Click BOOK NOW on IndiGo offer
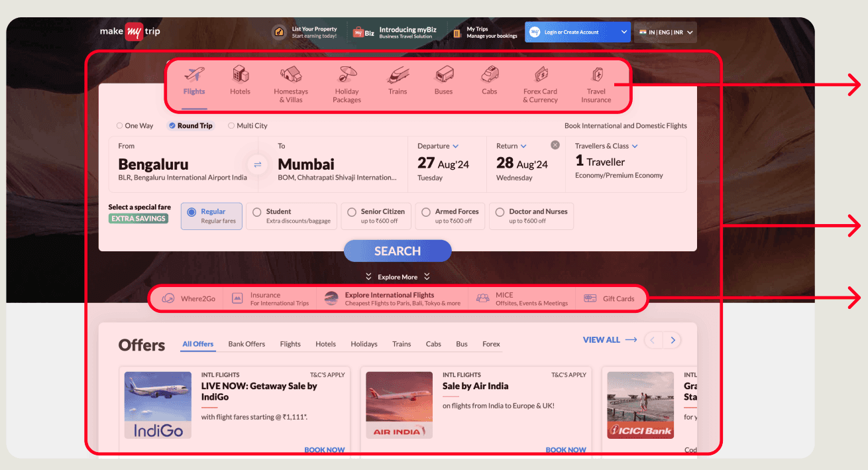Viewport: 868px width, 470px height. tap(325, 449)
